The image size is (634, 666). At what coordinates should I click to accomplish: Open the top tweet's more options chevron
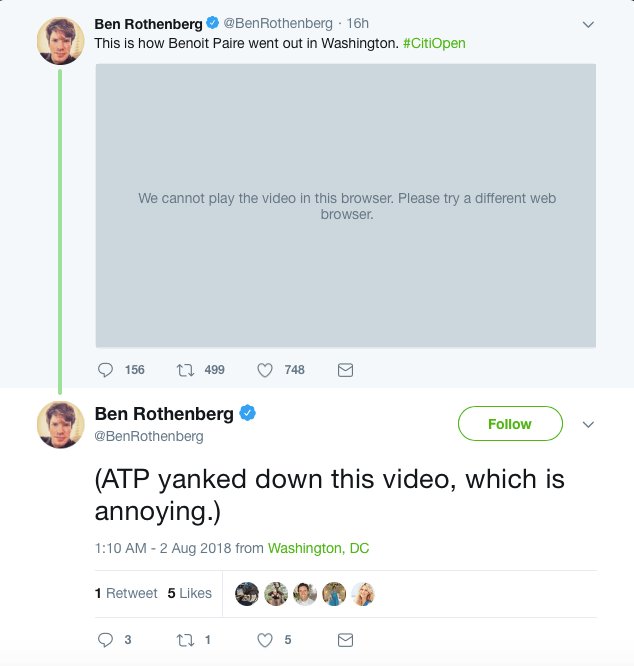[x=588, y=24]
